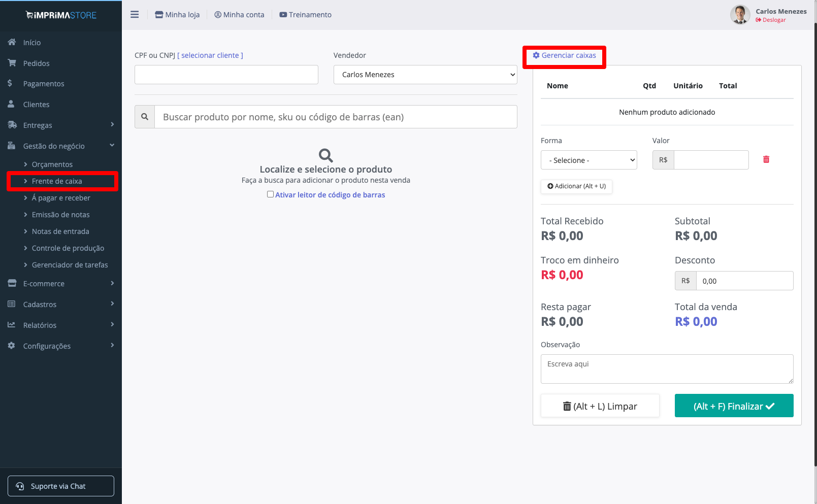Open Minha loja in top bar
This screenshot has height=504, width=817.
[177, 15]
